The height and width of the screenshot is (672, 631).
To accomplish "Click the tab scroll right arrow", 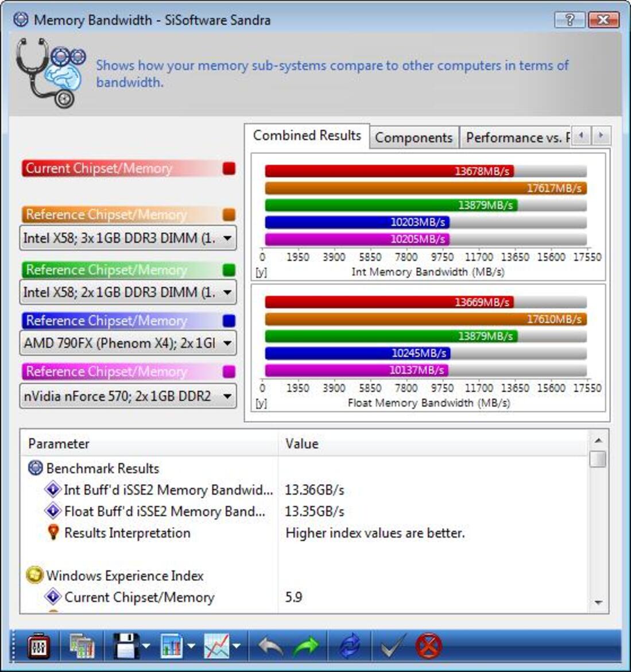I will pyautogui.click(x=601, y=136).
